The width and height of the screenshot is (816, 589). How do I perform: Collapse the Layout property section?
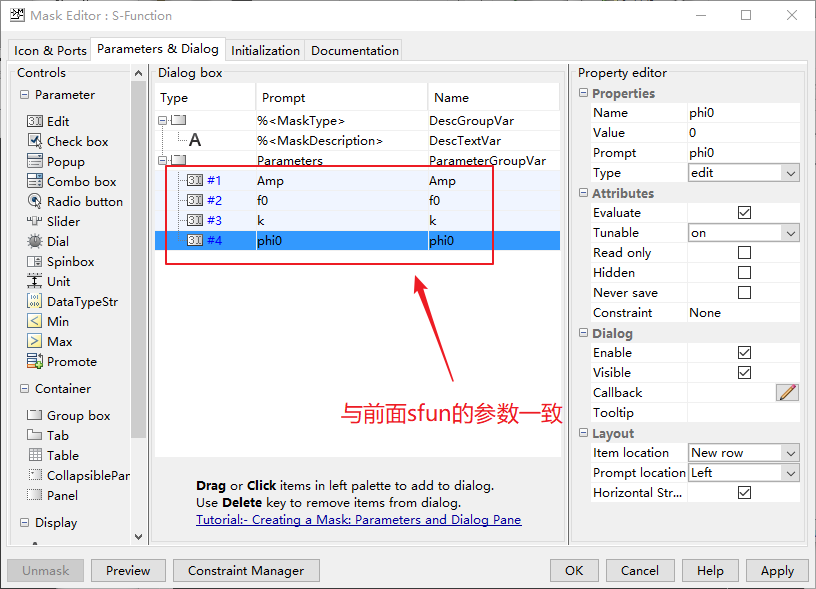583,432
